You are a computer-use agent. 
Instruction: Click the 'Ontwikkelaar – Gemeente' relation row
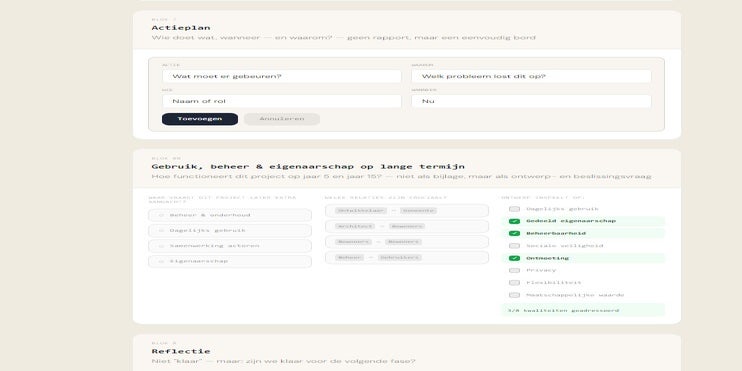tap(407, 211)
